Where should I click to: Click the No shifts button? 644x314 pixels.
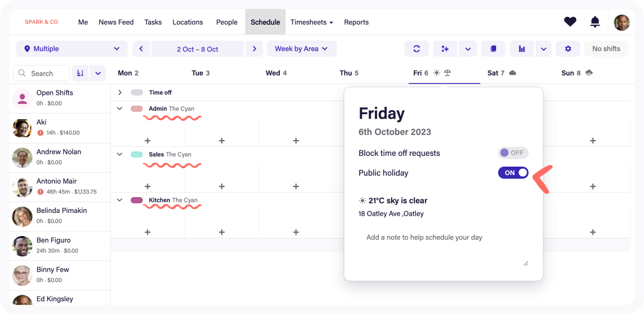[x=606, y=49]
